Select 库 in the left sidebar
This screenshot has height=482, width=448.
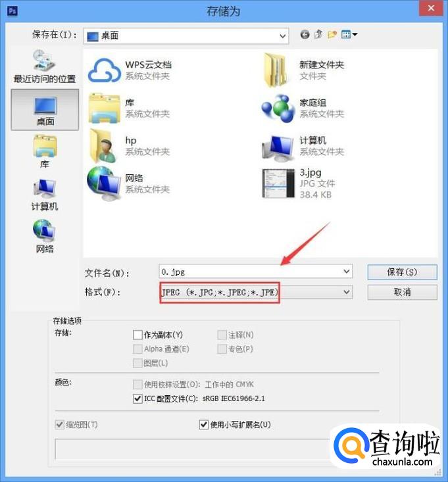[x=45, y=151]
